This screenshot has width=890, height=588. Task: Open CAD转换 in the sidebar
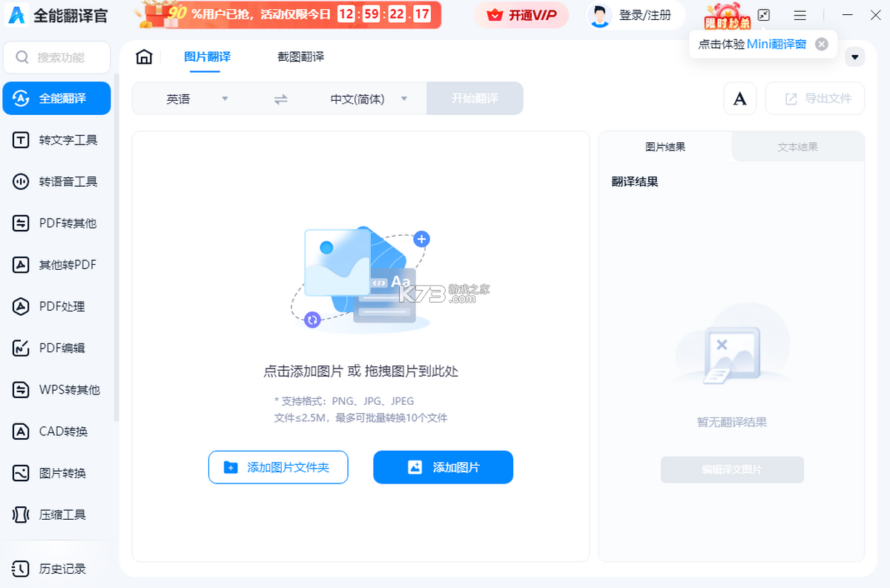[x=56, y=431]
